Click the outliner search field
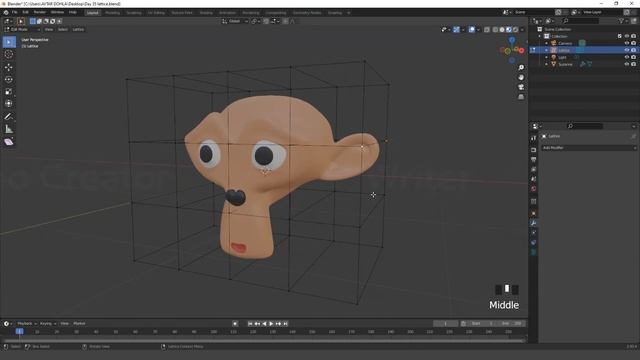The image size is (640, 360). [x=580, y=21]
